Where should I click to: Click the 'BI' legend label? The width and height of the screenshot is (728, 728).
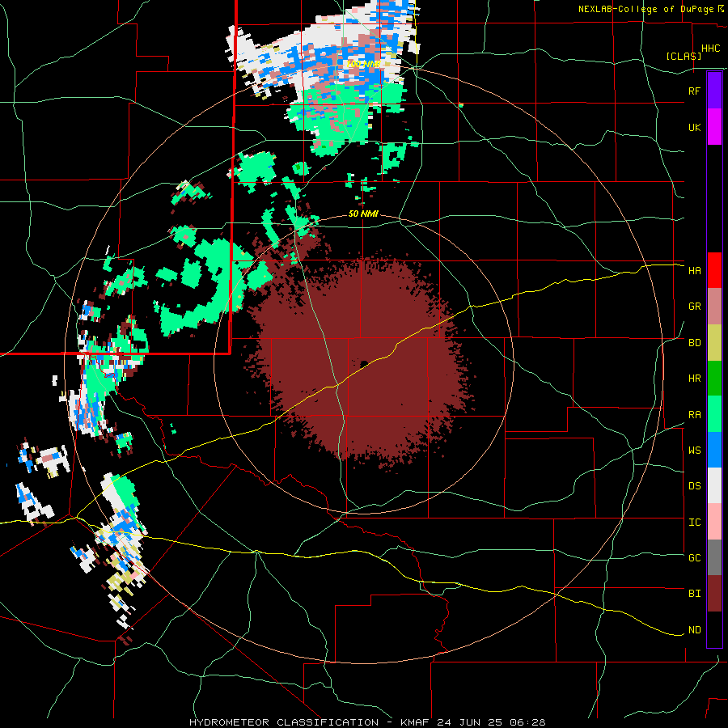coord(694,594)
